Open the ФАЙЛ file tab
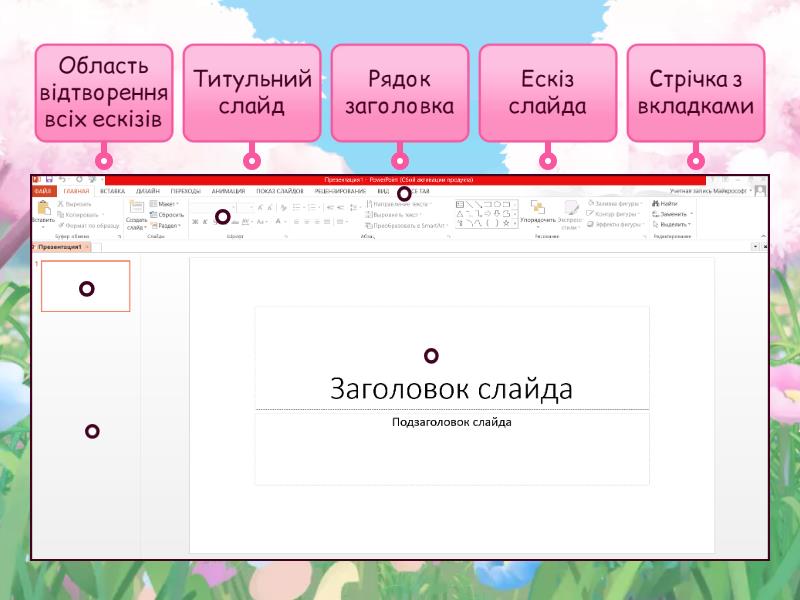Viewport: 800px width, 600px height. (x=43, y=191)
